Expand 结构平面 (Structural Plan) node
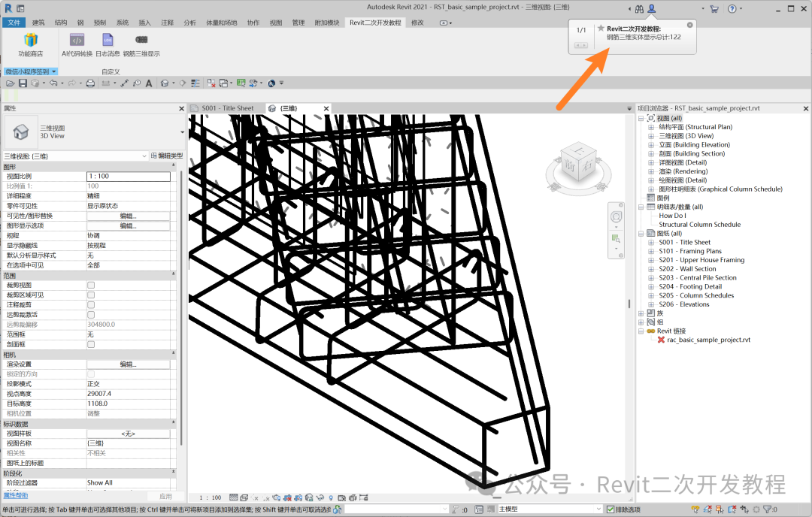The height and width of the screenshot is (517, 812). [651, 127]
